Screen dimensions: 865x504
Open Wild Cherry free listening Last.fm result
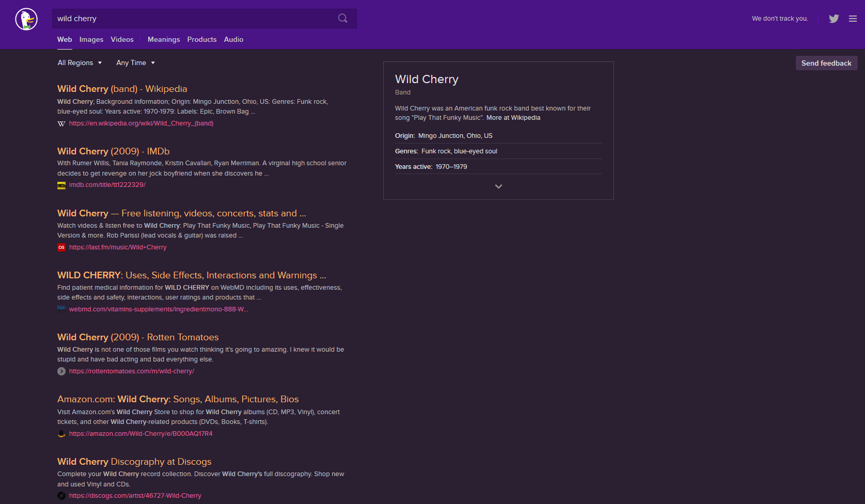coord(182,213)
